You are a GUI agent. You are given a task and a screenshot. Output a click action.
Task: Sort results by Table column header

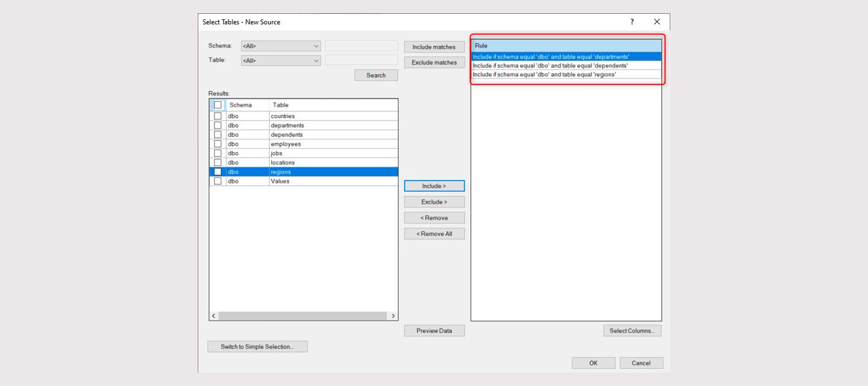pyautogui.click(x=333, y=105)
